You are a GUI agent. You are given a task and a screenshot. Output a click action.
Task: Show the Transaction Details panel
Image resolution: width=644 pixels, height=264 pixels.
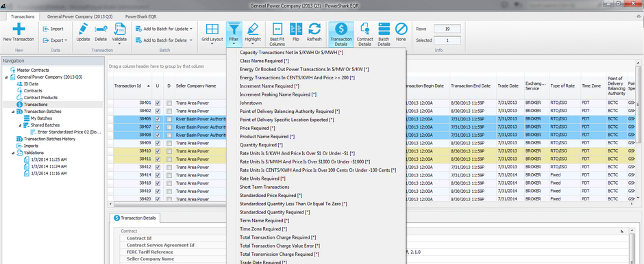pyautogui.click(x=341, y=34)
